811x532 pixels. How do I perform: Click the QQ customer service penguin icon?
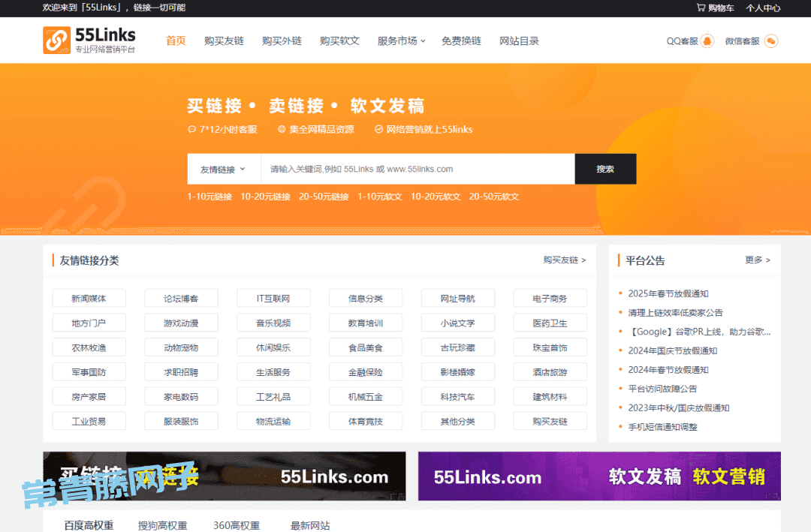(x=707, y=41)
